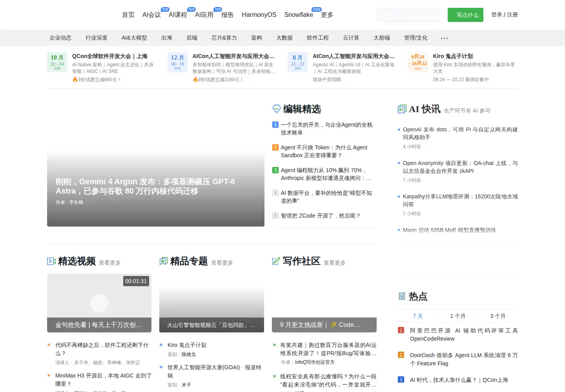565x392 pixels.
Task: Open AI应用 in the top navigation
Action: (204, 15)
